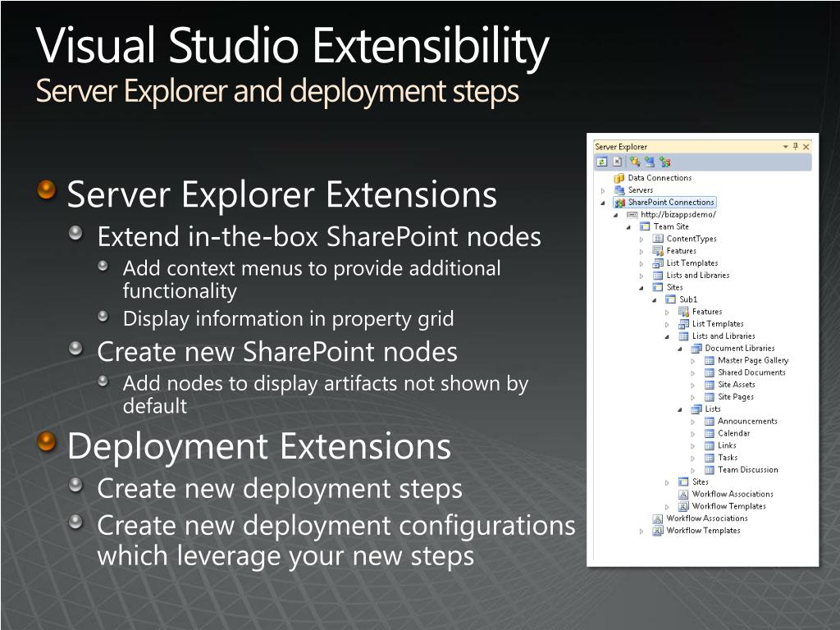Click the Connect to Database toolbar icon
The width and height of the screenshot is (840, 630).
635,162
